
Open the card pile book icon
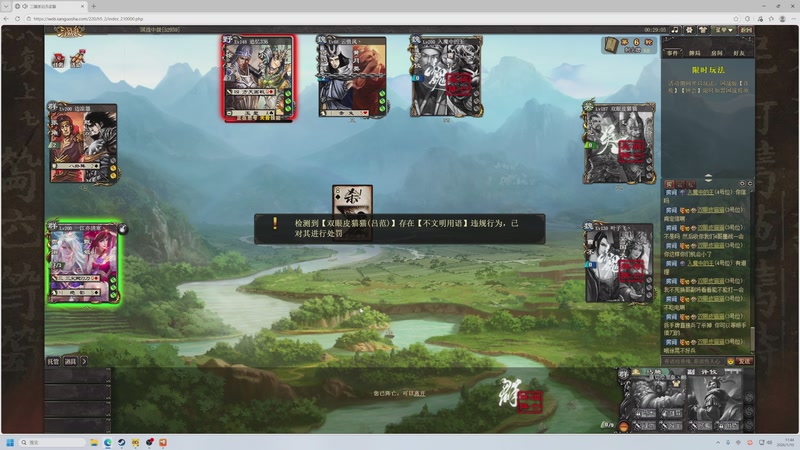611,45
